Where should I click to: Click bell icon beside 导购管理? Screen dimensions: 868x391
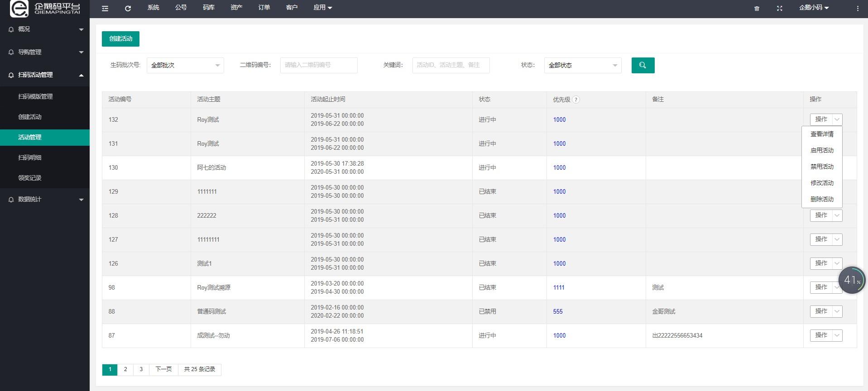point(11,52)
